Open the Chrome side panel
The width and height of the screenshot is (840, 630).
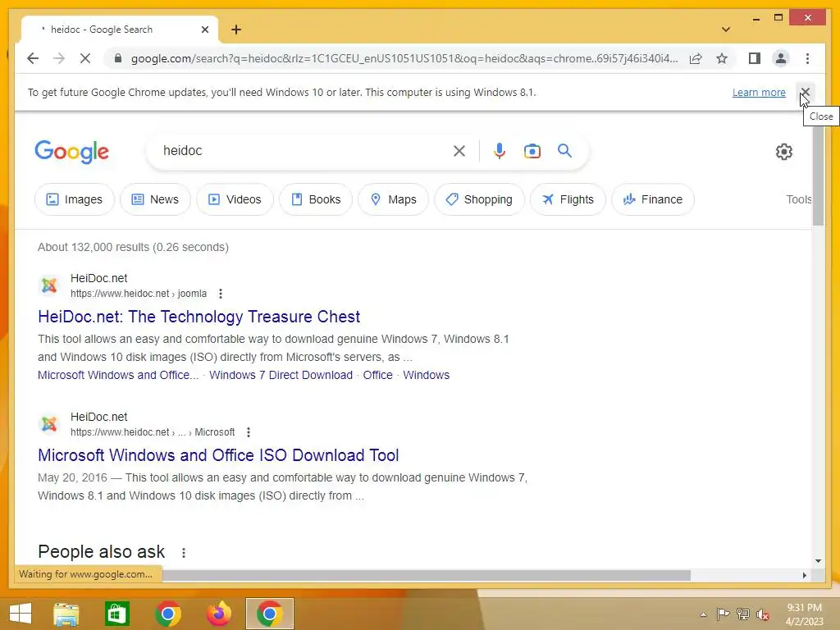tap(755, 58)
